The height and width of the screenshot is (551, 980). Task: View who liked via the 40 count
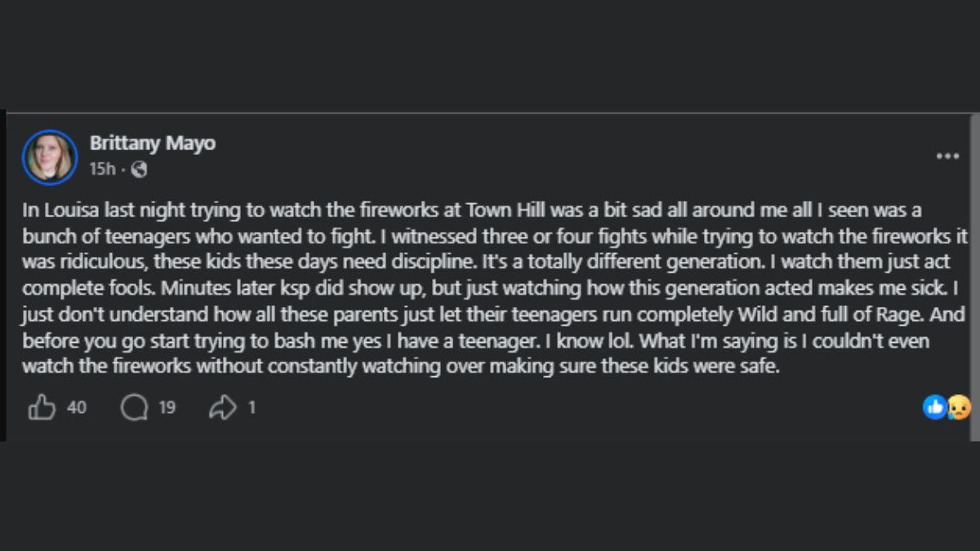pos(77,407)
